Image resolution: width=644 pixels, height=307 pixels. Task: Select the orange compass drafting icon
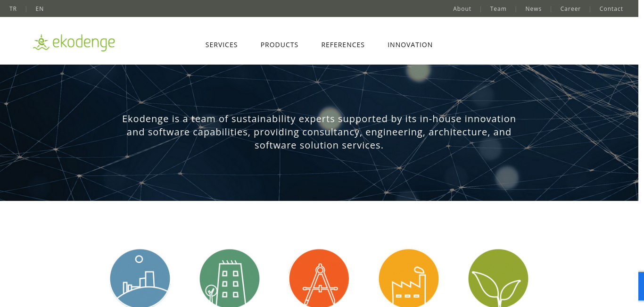319,278
